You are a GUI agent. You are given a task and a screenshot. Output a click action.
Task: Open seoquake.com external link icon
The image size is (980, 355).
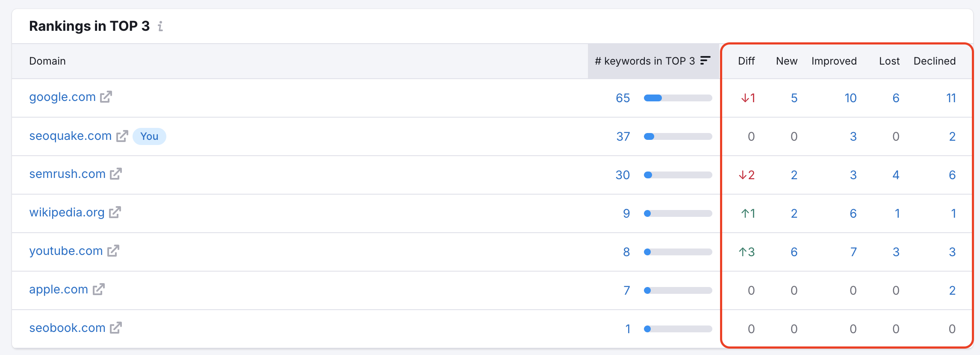tap(122, 136)
